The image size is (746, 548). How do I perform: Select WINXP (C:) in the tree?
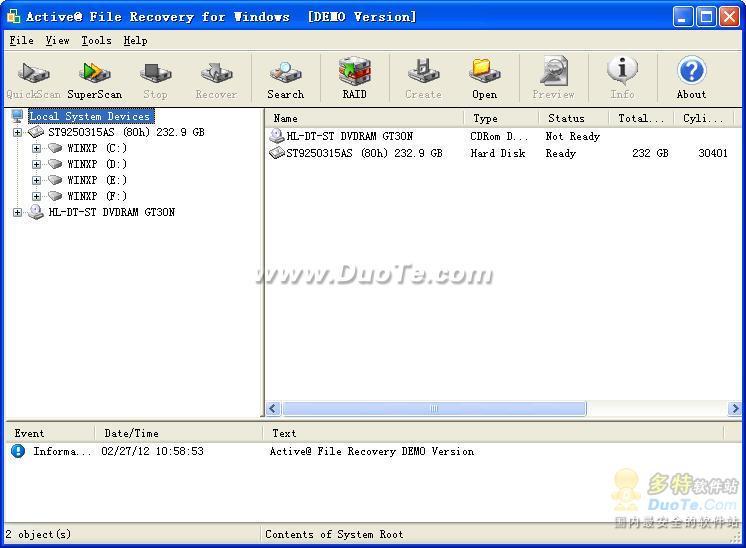[x=97, y=148]
